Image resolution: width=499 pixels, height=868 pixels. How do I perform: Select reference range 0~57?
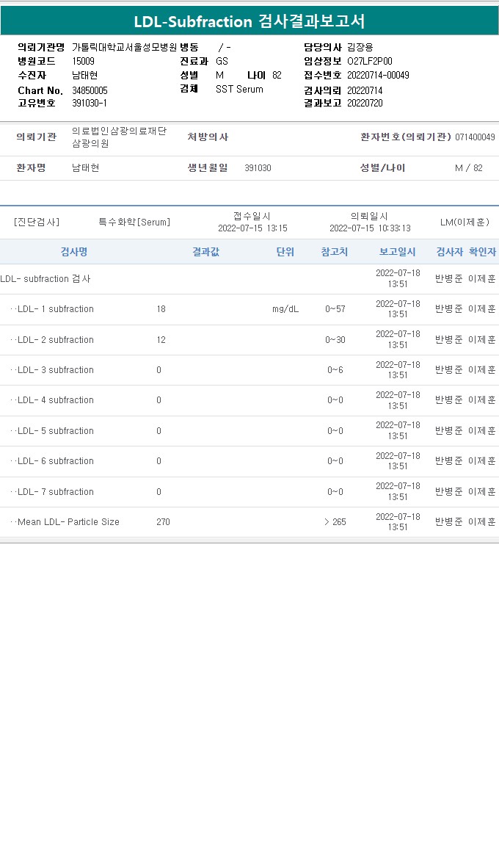pos(335,309)
